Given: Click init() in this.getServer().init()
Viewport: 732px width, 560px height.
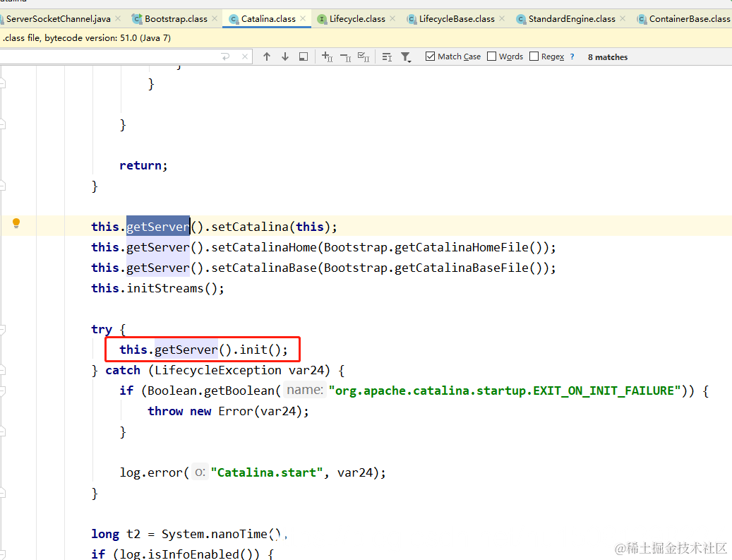Looking at the screenshot, I should [x=260, y=350].
